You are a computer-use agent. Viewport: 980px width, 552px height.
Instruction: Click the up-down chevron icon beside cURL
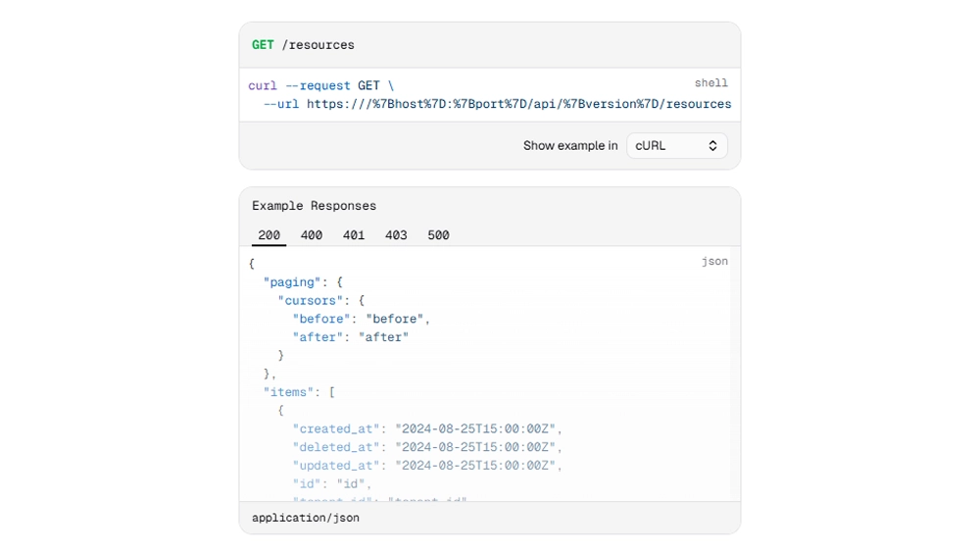[x=712, y=145]
